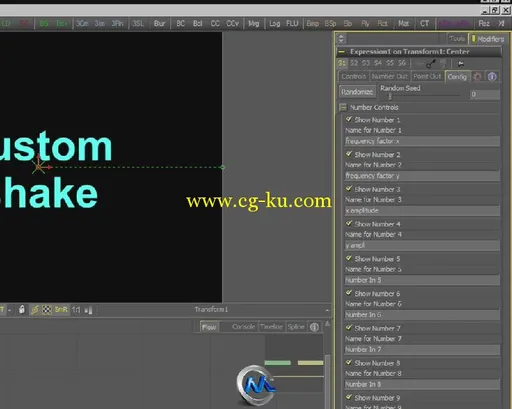
Task: Add Polygon mask tool (Ply)
Action: coord(365,24)
